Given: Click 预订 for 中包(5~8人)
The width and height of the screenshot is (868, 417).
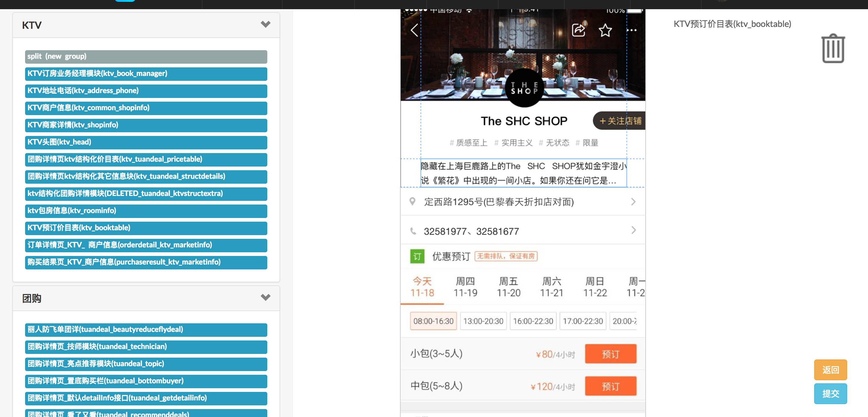Looking at the screenshot, I should (610, 386).
